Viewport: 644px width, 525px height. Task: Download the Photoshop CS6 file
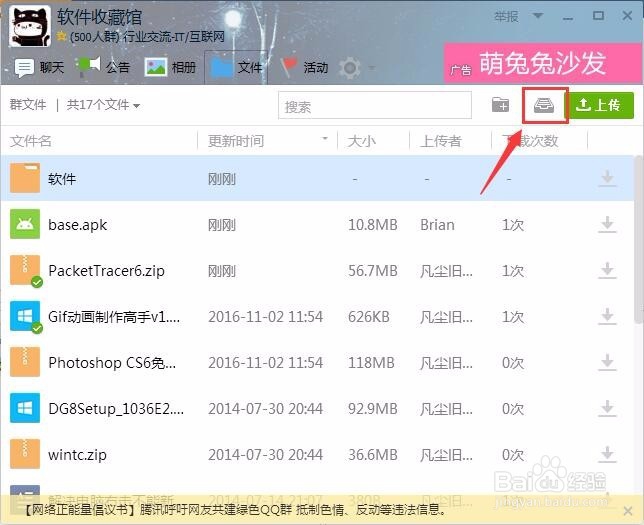click(x=607, y=363)
